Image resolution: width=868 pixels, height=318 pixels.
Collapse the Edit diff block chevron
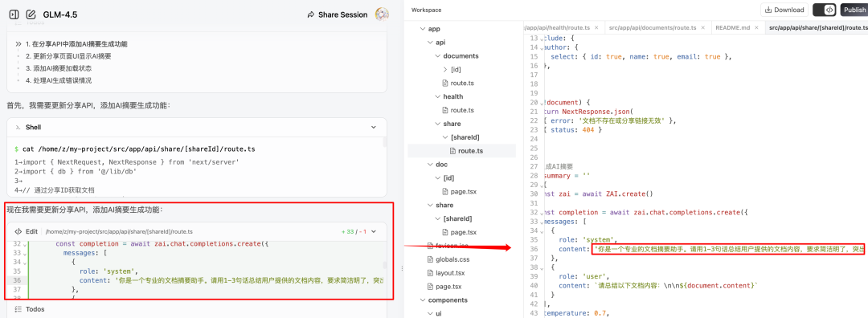coord(374,232)
